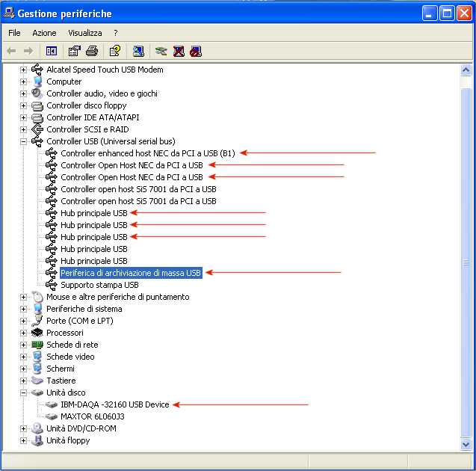Expand Controller IDE ATA/ATAPI node

point(23,117)
